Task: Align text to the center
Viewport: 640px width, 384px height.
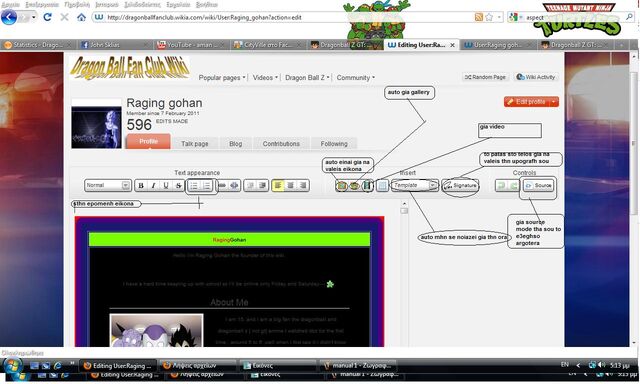Action: (x=291, y=186)
